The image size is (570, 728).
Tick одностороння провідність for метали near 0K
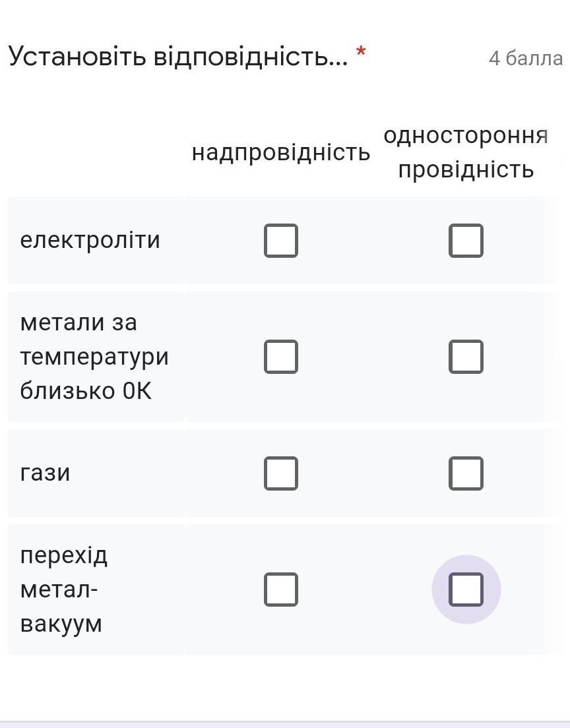(x=466, y=357)
